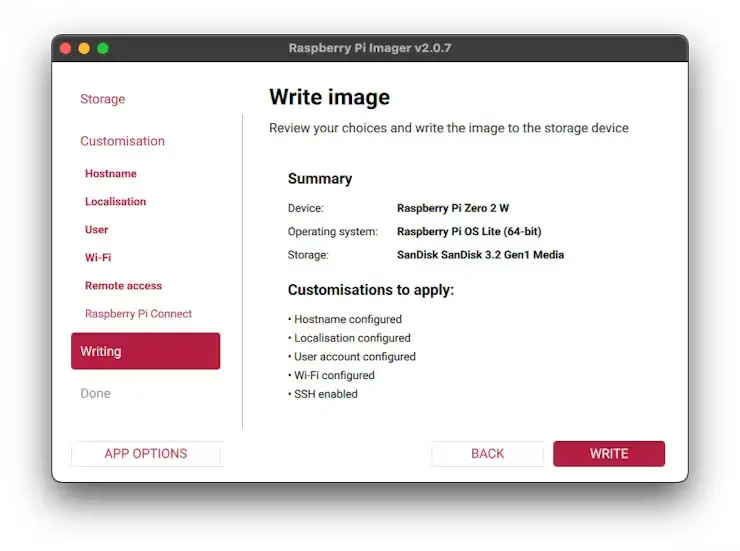Screen dimensions: 740x551
Task: Select the Localisation sidebar item
Action: pos(116,201)
